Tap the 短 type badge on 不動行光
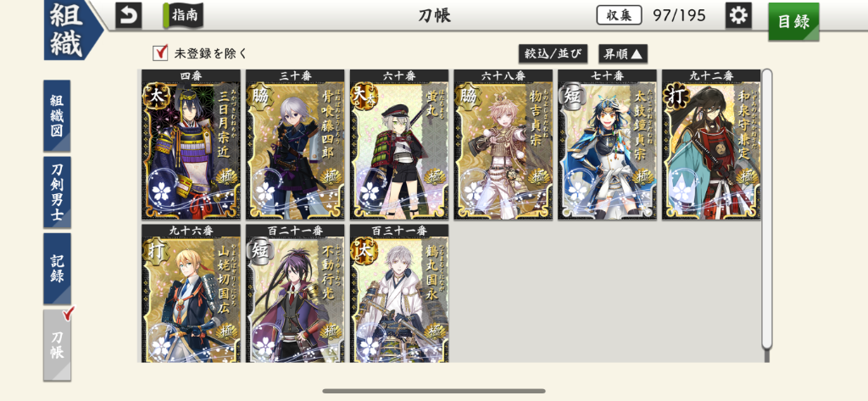Screen dimensions: 868x401 point(259,251)
